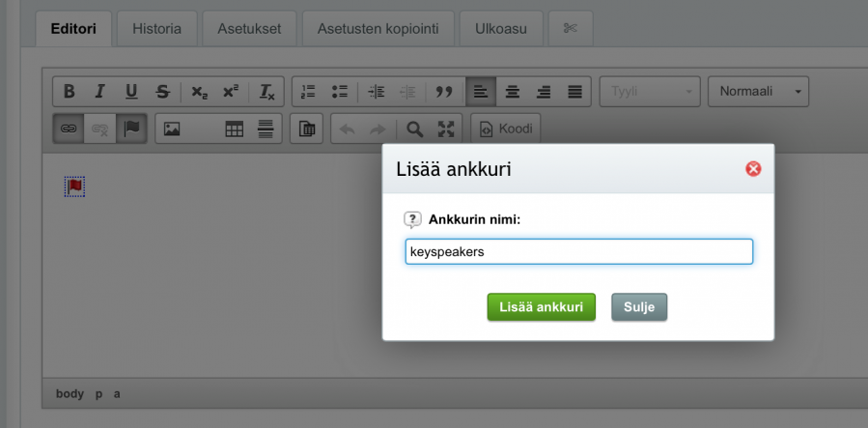Insert a link with chain icon
This screenshot has height=428, width=868.
pyautogui.click(x=69, y=128)
